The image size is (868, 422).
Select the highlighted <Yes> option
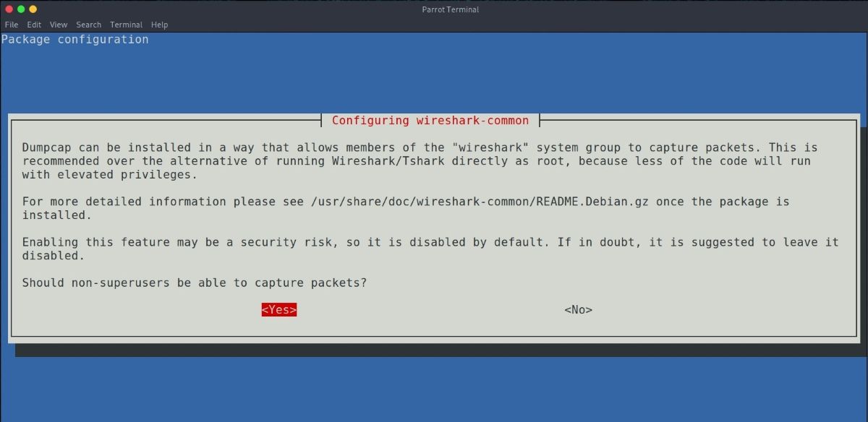click(x=279, y=310)
